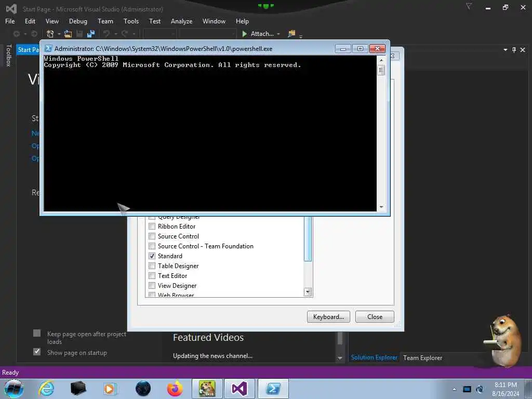Image resolution: width=532 pixels, height=399 pixels.
Task: Open the File menu
Action: coord(10,21)
